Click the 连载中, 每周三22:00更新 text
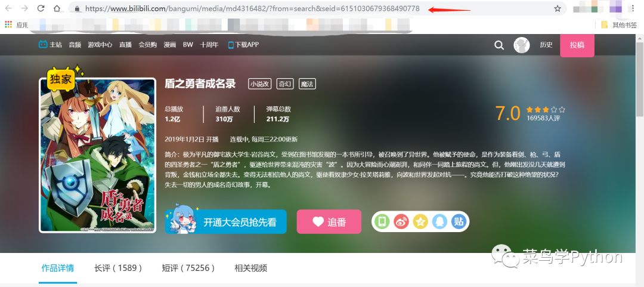 click(264, 139)
